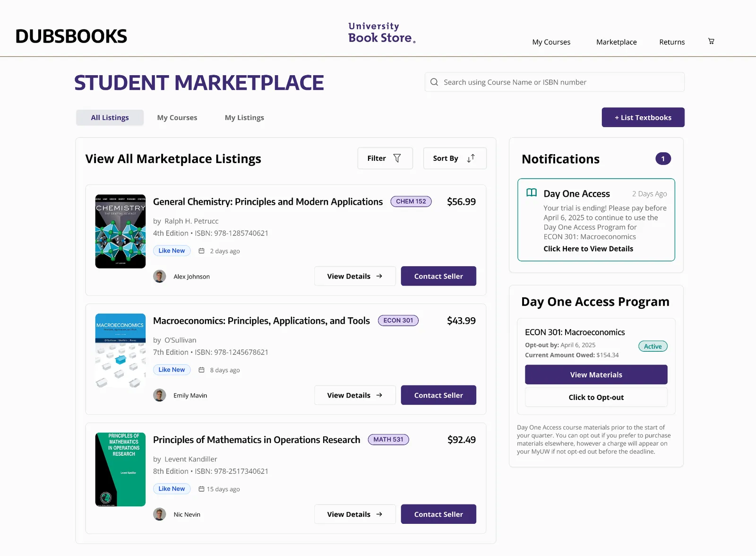
Task: Click the DUBSBOOKS logo
Action: tap(71, 36)
